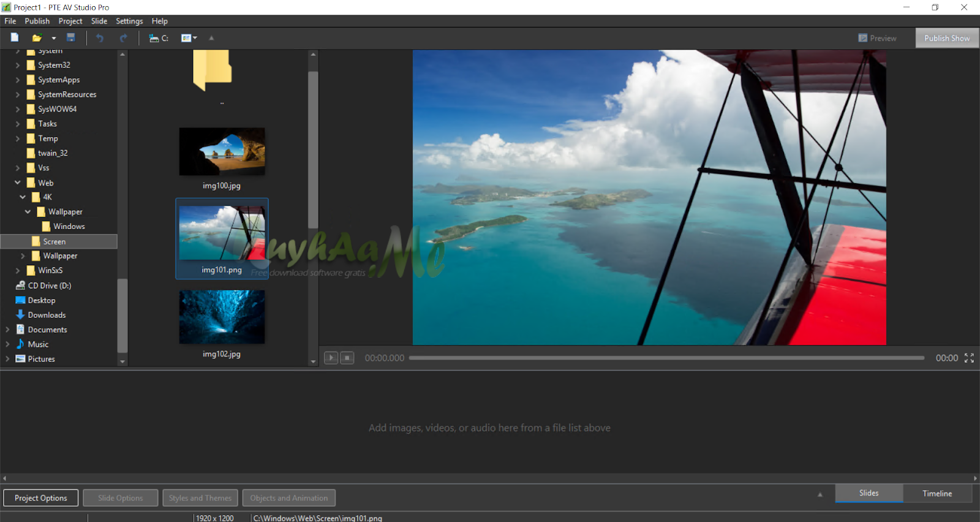This screenshot has width=980, height=522.
Task: Collapse the 4K folder
Action: click(23, 197)
